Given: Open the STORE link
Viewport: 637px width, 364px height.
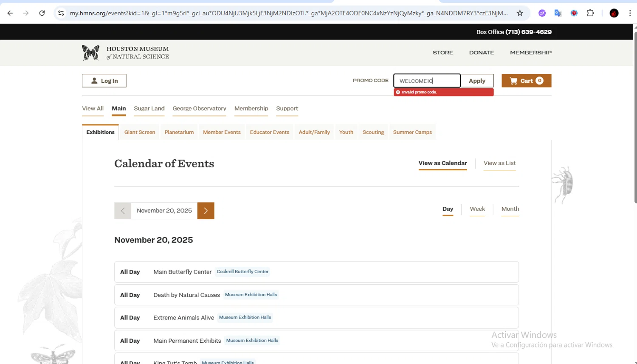Looking at the screenshot, I should [x=443, y=53].
